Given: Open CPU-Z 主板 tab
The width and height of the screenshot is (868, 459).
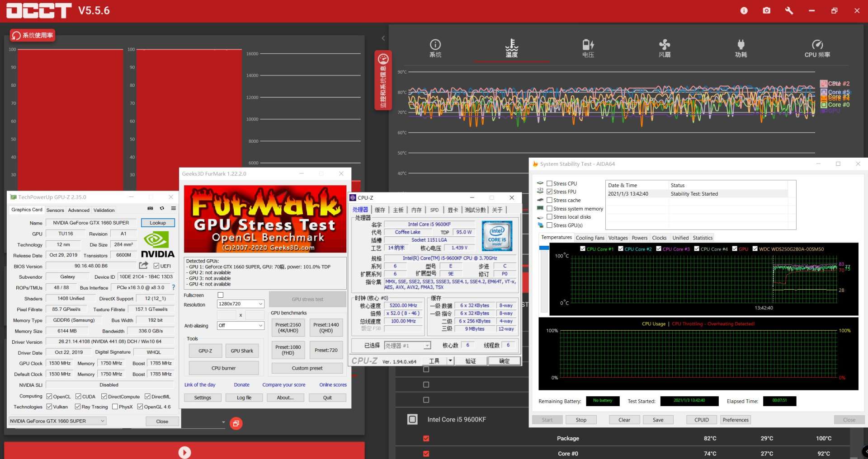Looking at the screenshot, I should 398,210.
